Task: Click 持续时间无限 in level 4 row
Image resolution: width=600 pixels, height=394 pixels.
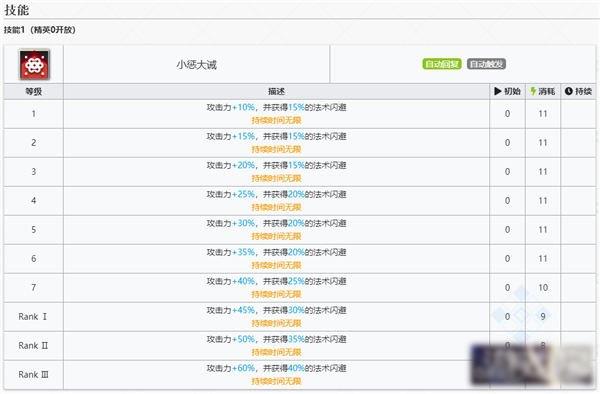Action: 276,207
